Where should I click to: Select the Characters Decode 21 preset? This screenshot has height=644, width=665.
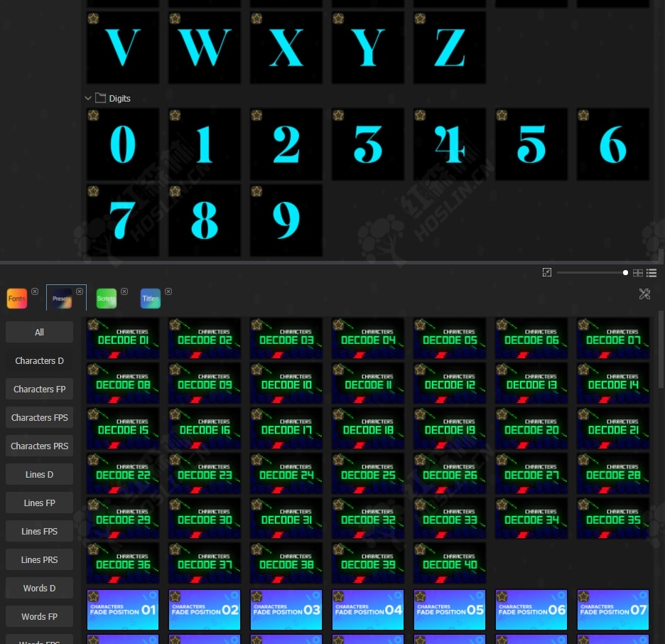click(x=613, y=428)
